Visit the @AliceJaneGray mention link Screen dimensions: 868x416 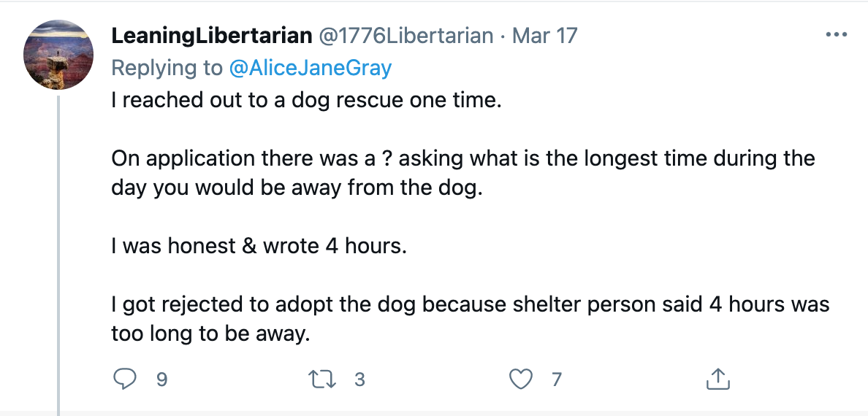click(x=311, y=67)
